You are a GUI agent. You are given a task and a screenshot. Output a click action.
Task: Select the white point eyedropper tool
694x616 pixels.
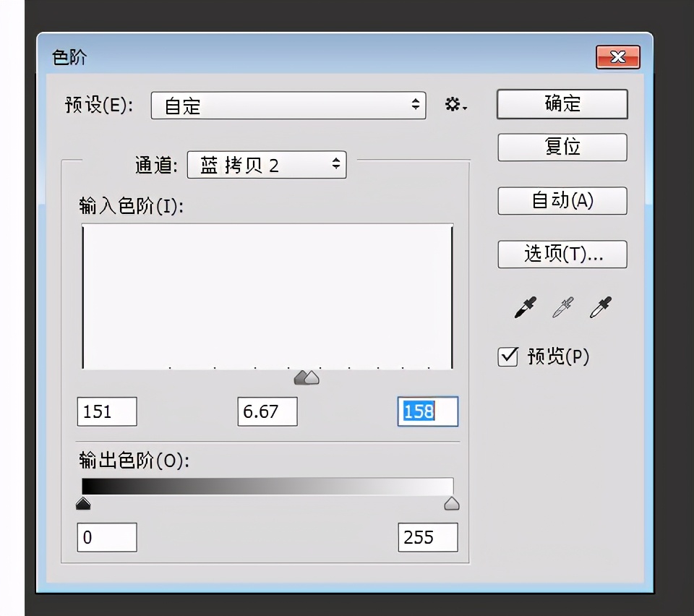coord(602,307)
